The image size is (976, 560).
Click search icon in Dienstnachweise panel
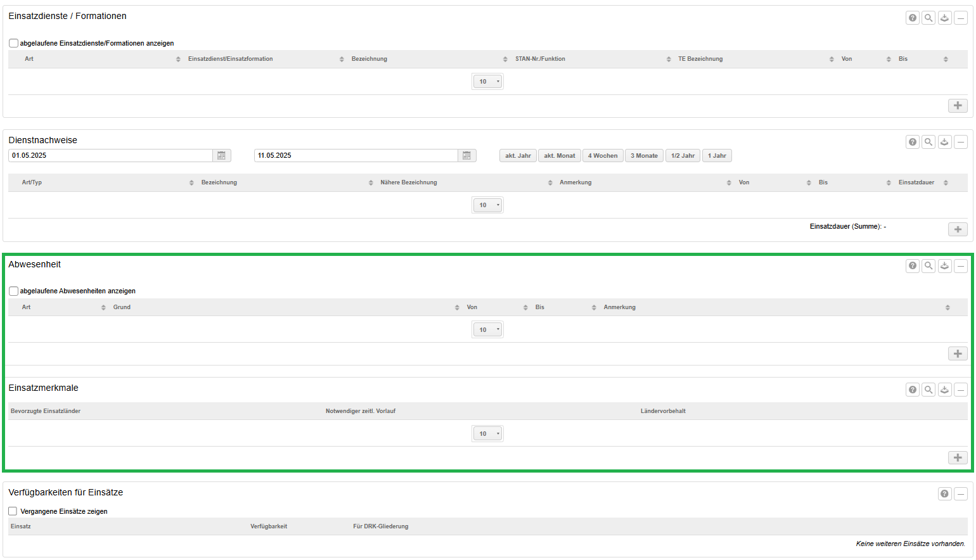pos(928,142)
